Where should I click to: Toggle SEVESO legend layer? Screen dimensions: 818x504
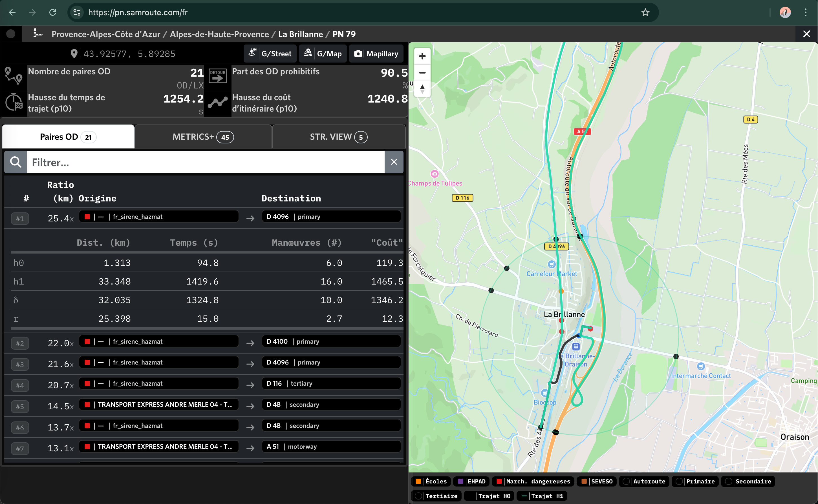(597, 481)
